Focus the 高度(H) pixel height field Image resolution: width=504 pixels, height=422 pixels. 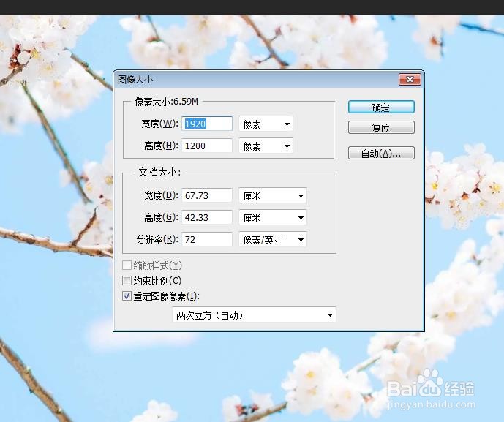[207, 146]
